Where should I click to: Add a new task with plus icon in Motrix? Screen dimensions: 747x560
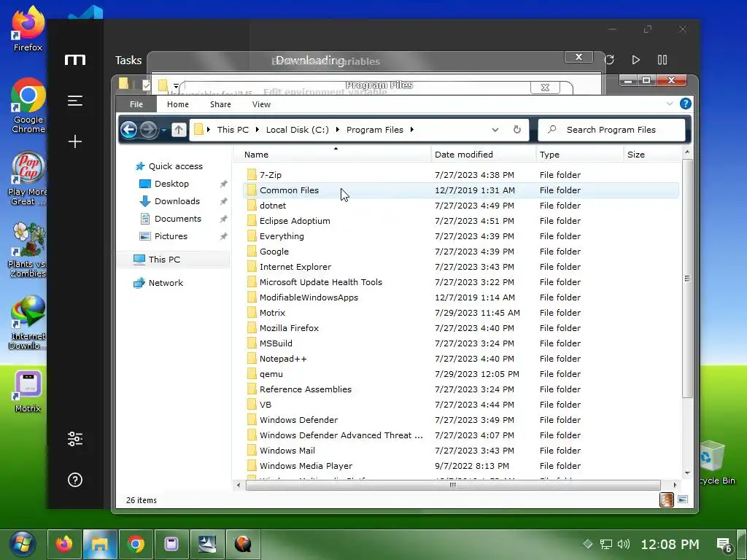(75, 141)
